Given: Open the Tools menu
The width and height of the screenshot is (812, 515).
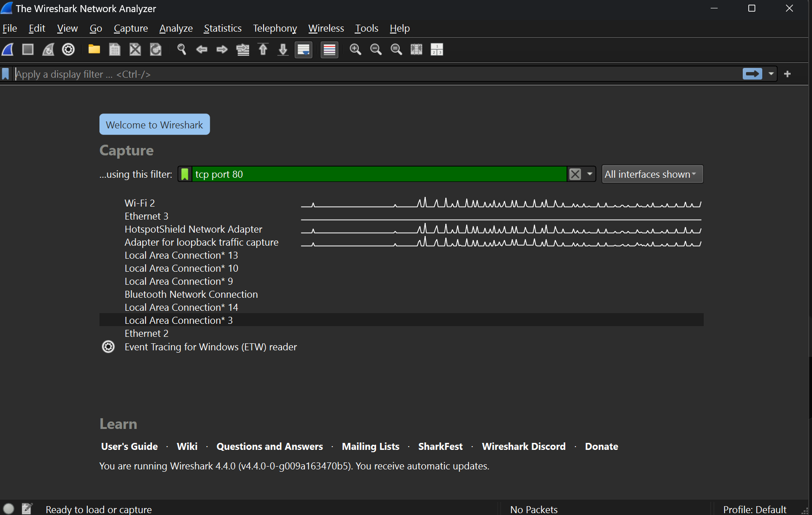Looking at the screenshot, I should coord(367,28).
